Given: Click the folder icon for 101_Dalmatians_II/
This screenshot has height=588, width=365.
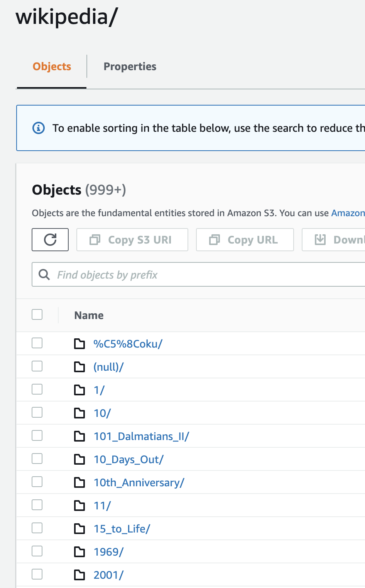Looking at the screenshot, I should [79, 436].
